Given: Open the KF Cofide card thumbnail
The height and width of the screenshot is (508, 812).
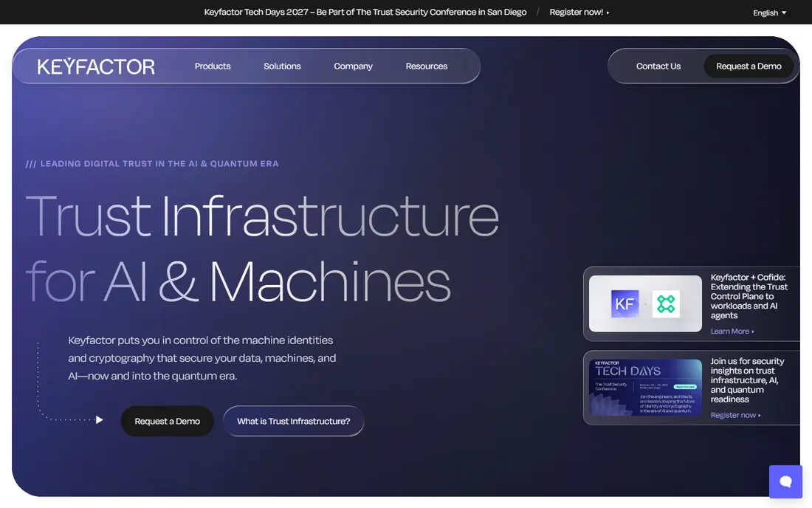Looking at the screenshot, I should [645, 303].
